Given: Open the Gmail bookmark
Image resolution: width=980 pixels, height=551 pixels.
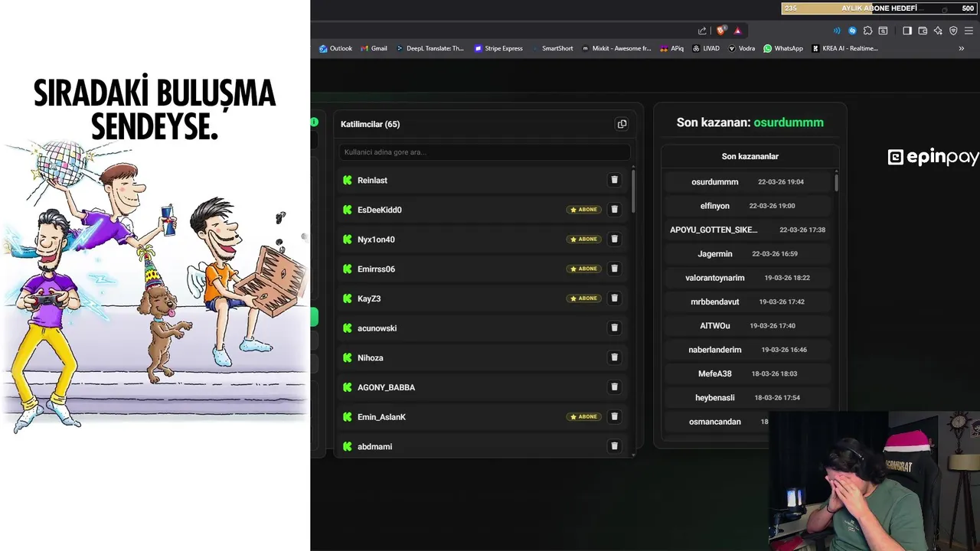Looking at the screenshot, I should pyautogui.click(x=374, y=48).
